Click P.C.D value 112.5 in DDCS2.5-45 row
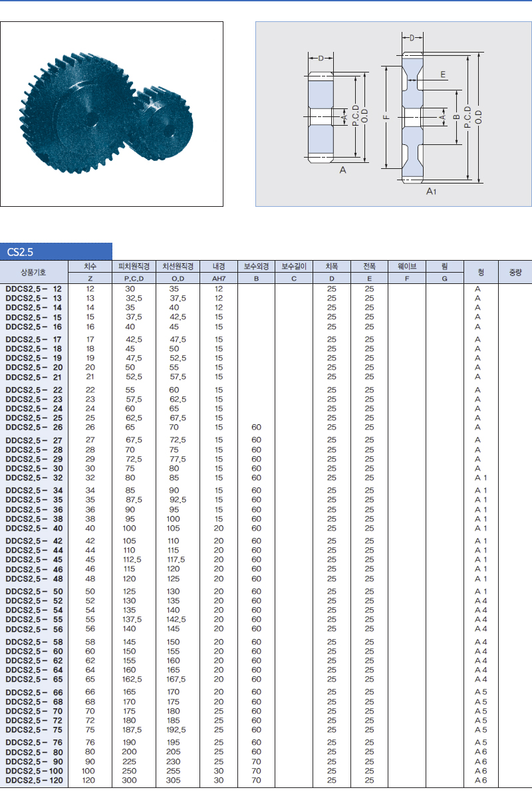This screenshot has width=532, height=798. click(134, 559)
